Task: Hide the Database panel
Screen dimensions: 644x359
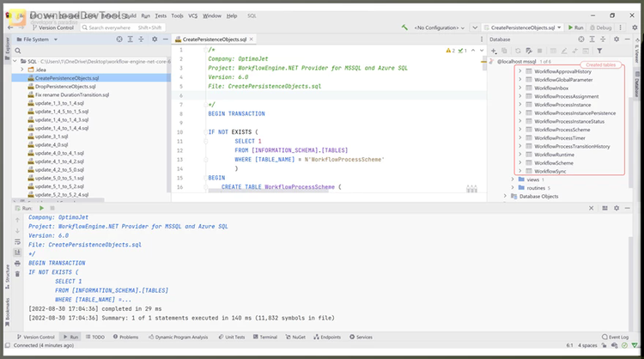Action: tap(627, 40)
